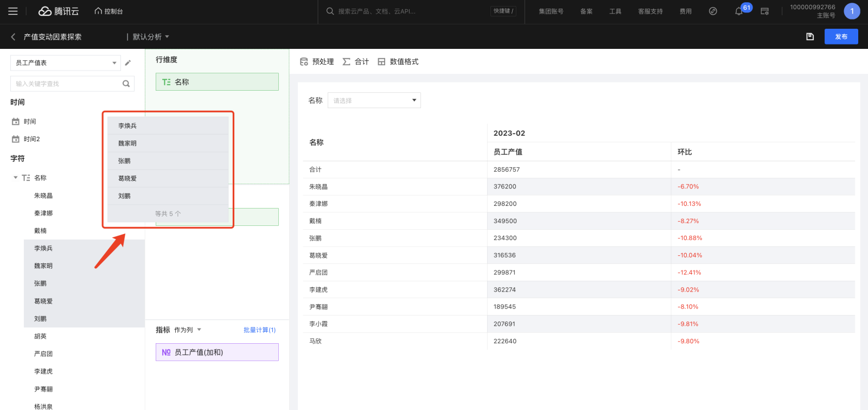Viewport: 868px width, 410px height.
Task: Save the analysis with the save icon
Action: coord(810,37)
